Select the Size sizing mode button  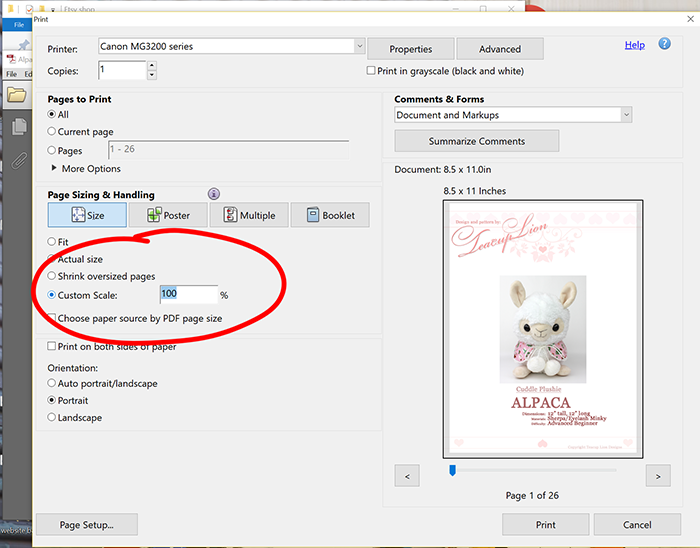tap(87, 215)
